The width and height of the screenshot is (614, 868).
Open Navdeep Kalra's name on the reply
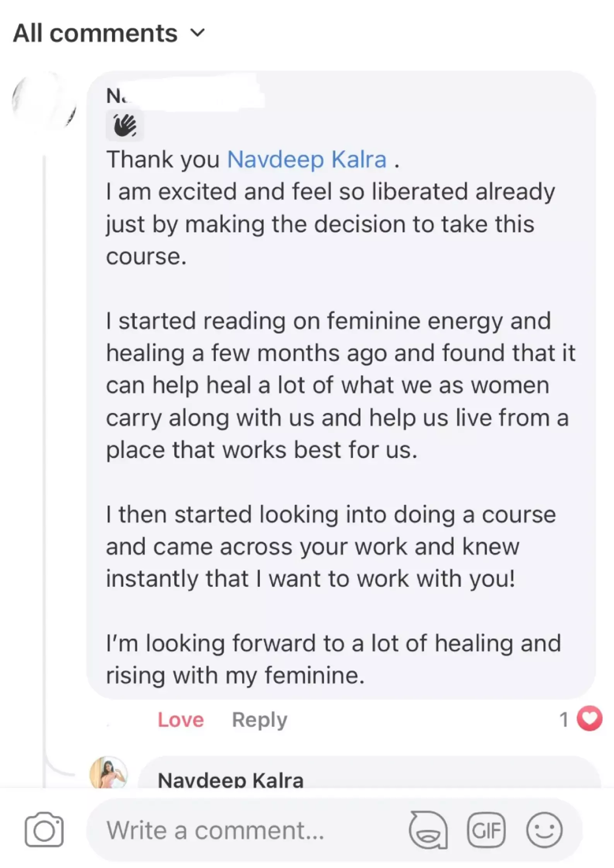(231, 779)
